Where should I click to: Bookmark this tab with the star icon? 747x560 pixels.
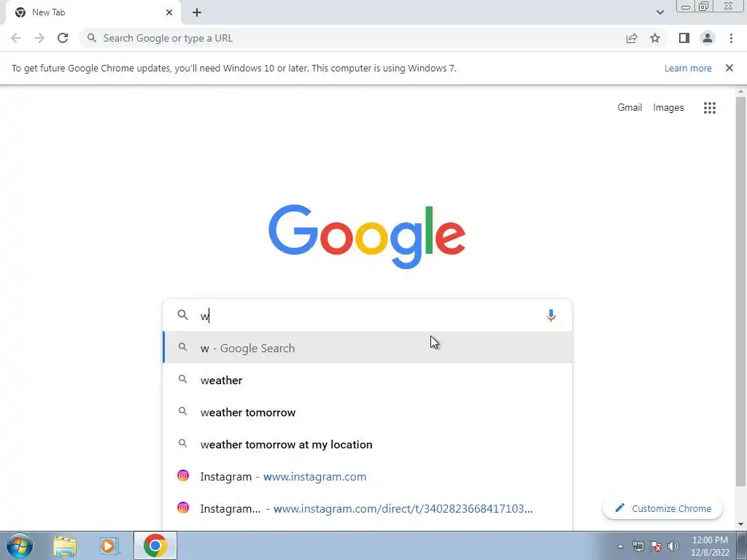coord(655,38)
